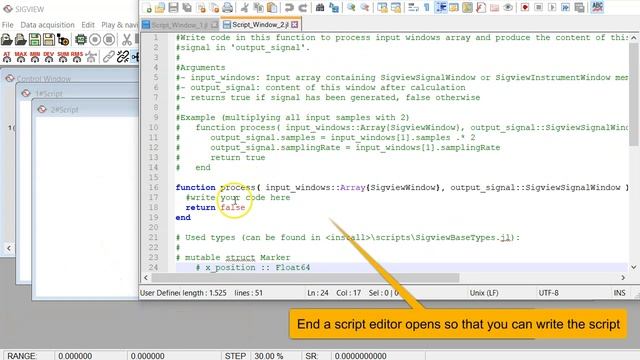Click the horizontal scrollbar right arrow
The height and width of the screenshot is (360, 640).
coord(623,278)
